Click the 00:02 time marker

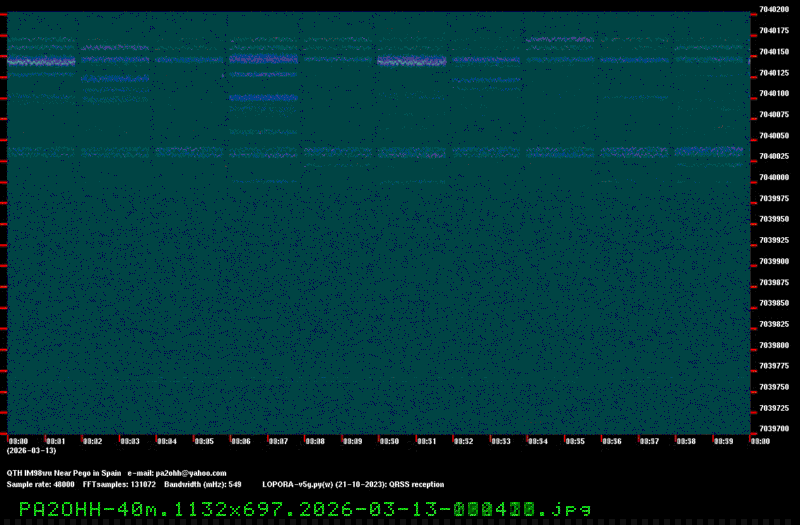[93, 441]
